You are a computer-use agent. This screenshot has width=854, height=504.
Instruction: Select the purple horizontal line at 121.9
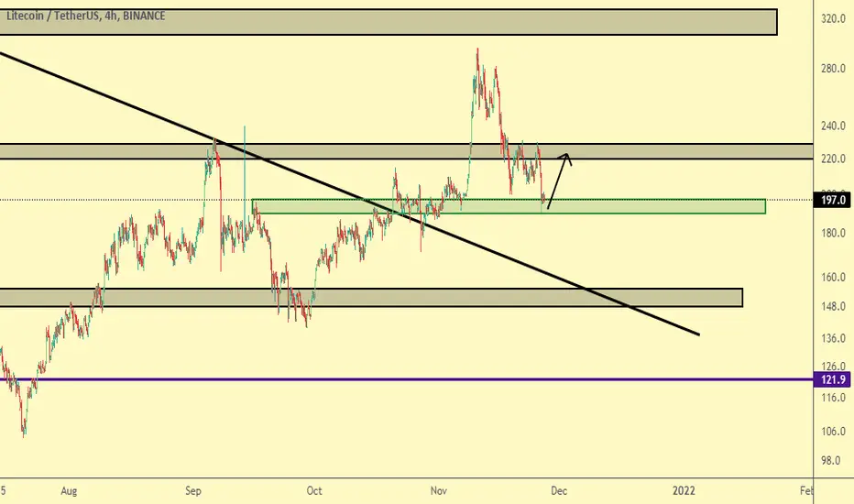(x=406, y=379)
